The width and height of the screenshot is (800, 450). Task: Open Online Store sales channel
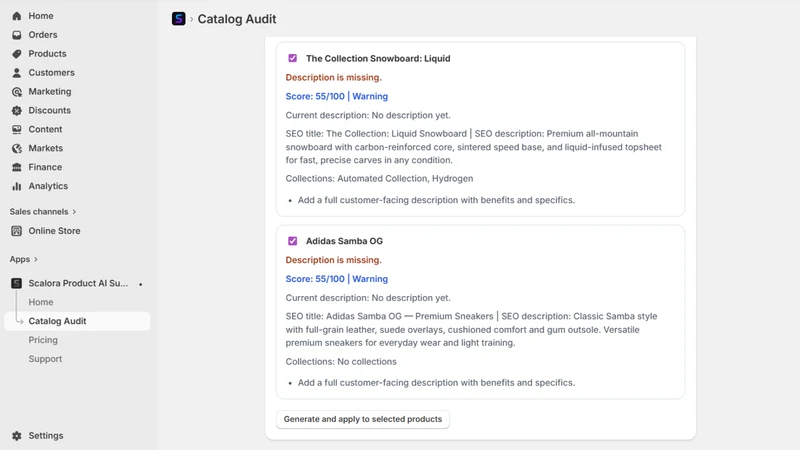point(54,231)
